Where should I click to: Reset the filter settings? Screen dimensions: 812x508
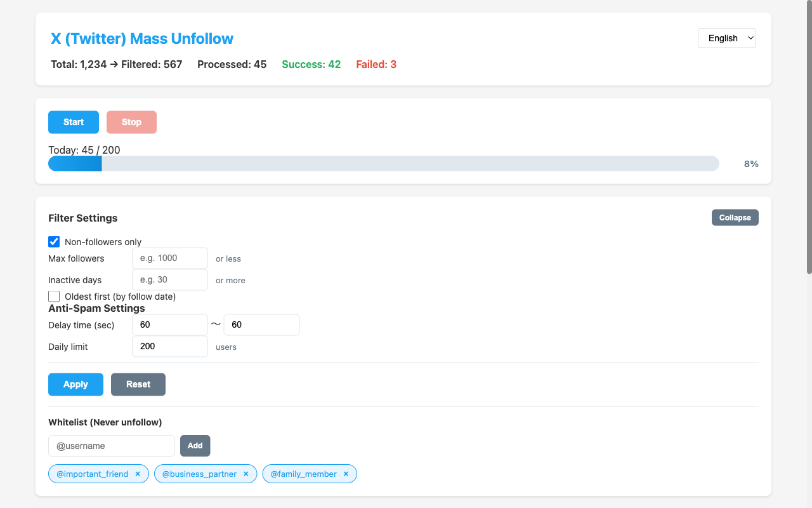pyautogui.click(x=138, y=384)
